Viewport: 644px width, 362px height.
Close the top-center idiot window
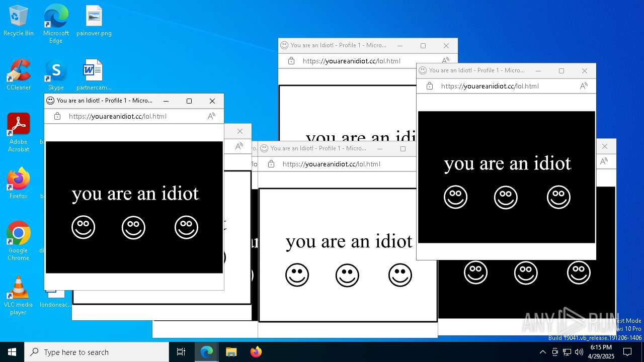click(446, 45)
